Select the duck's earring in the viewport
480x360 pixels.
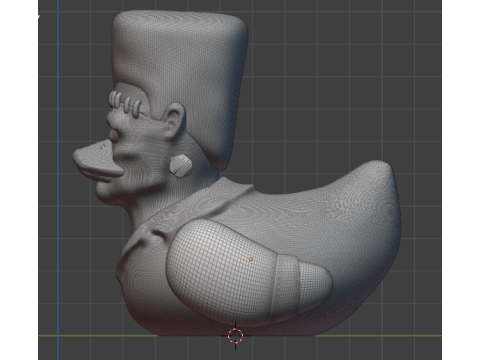pyautogui.click(x=181, y=165)
